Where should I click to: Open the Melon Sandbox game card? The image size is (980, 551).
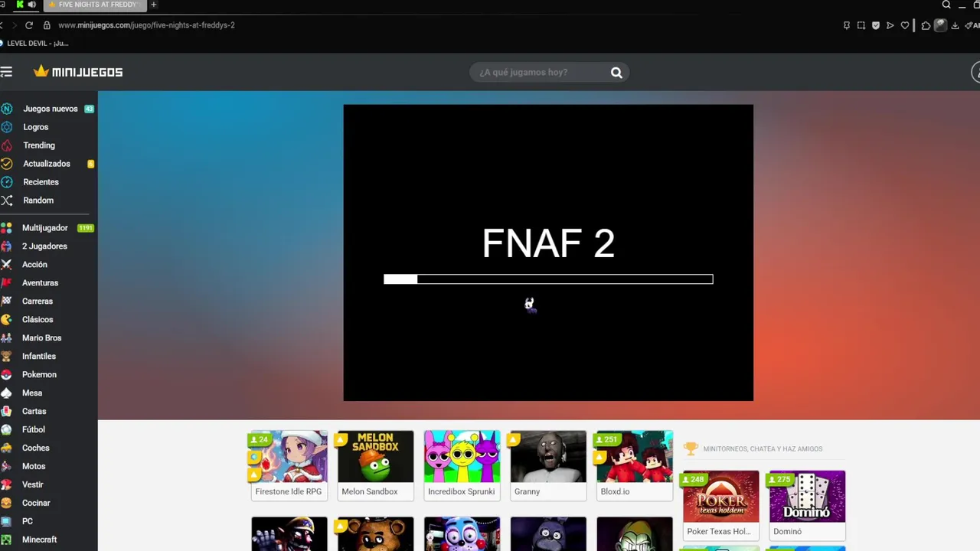375,465
